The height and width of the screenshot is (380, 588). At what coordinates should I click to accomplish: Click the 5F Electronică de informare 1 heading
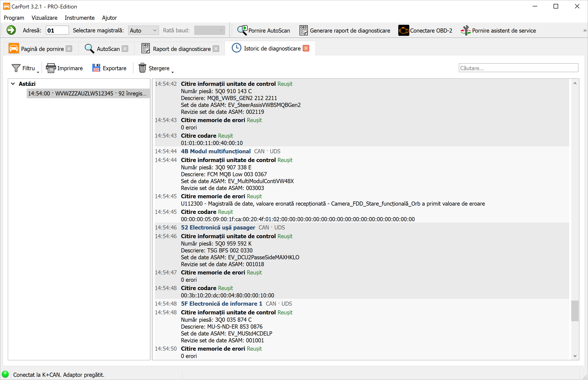[x=221, y=304]
